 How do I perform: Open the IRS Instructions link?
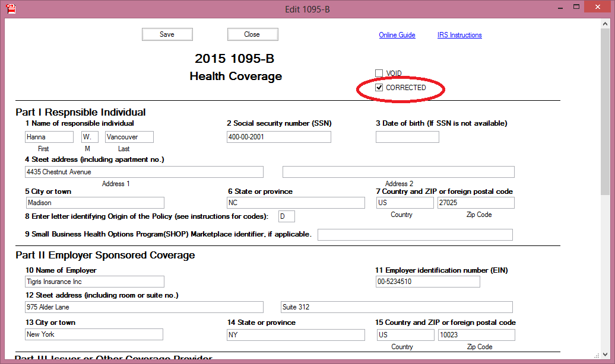click(459, 35)
